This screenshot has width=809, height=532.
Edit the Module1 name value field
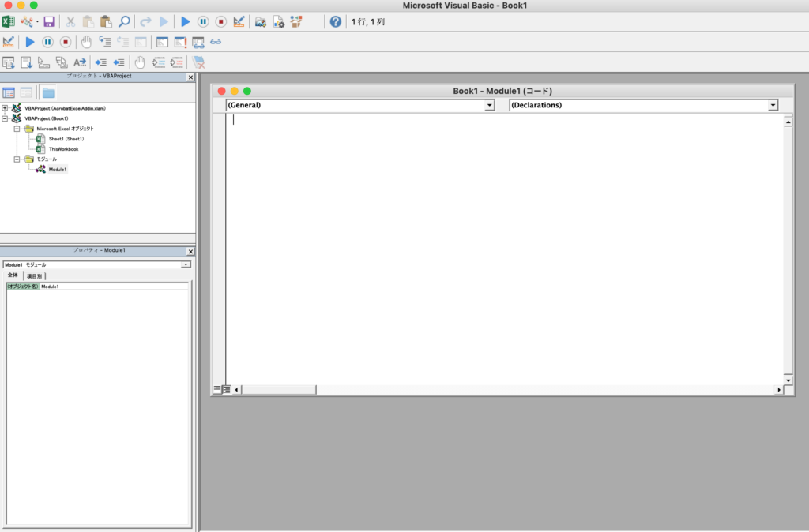(114, 286)
